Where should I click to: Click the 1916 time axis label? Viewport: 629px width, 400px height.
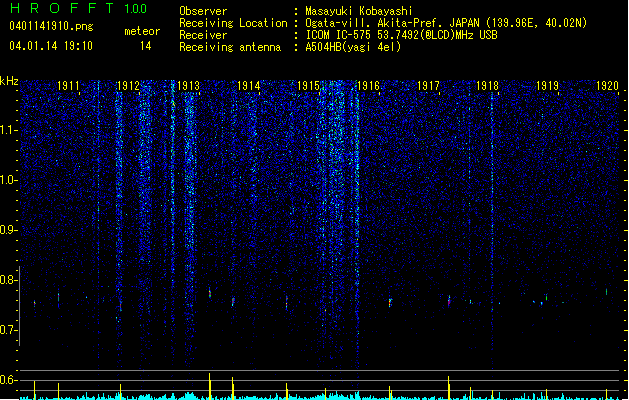pyautogui.click(x=368, y=85)
